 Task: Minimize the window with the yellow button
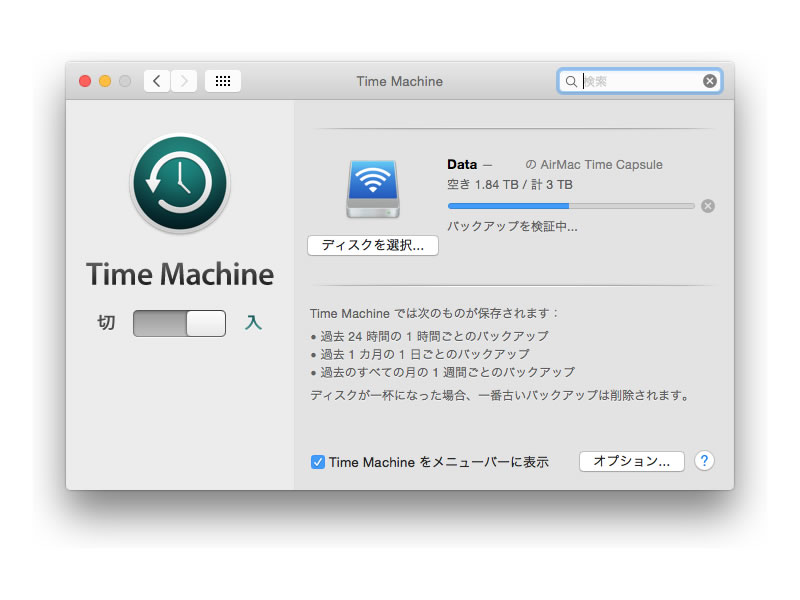105,81
